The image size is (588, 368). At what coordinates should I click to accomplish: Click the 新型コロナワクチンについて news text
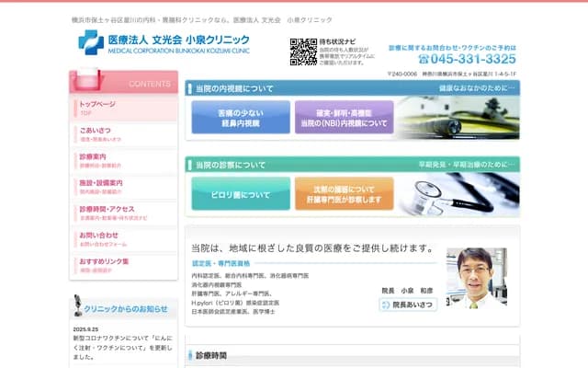pyautogui.click(x=122, y=348)
